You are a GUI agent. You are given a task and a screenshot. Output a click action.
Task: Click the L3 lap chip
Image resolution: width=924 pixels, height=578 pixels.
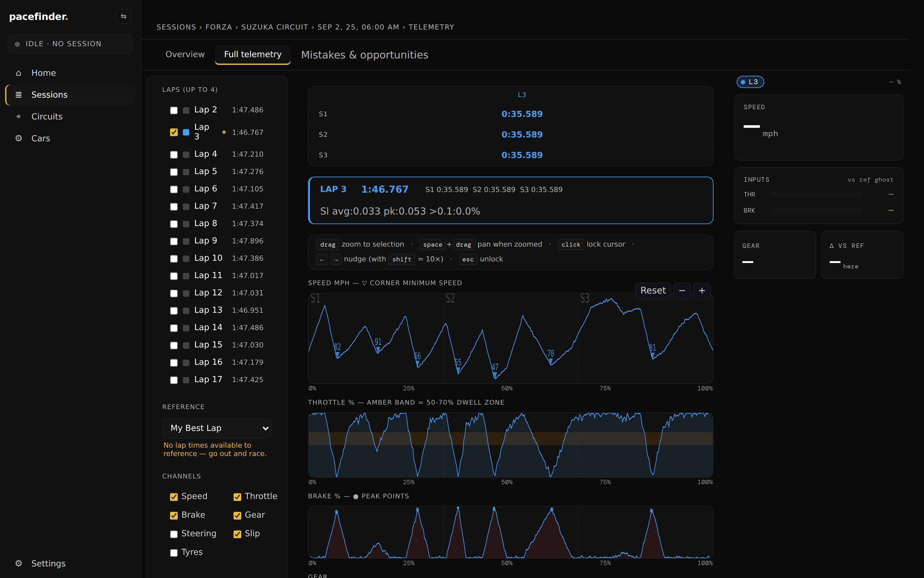[x=750, y=82]
